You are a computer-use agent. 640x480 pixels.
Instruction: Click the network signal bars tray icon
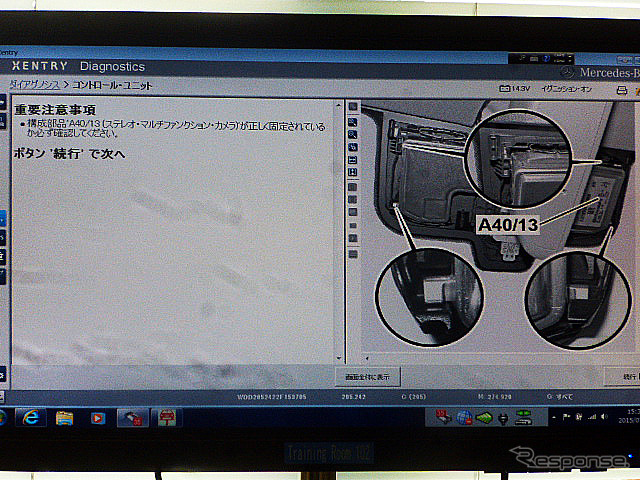pos(591,417)
